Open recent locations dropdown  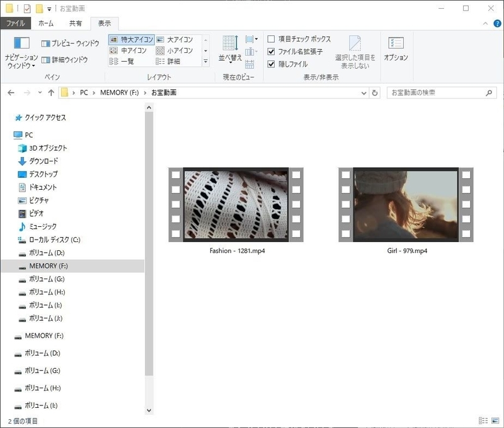click(x=40, y=93)
